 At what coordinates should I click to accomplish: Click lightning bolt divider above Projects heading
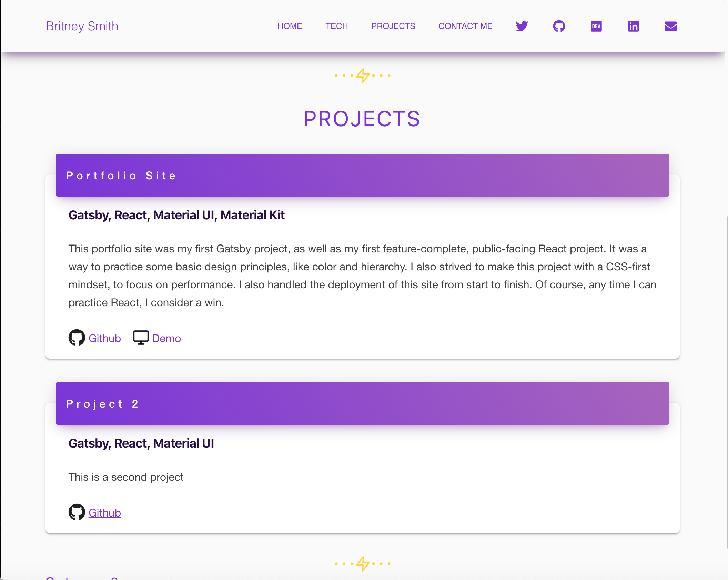point(363,75)
